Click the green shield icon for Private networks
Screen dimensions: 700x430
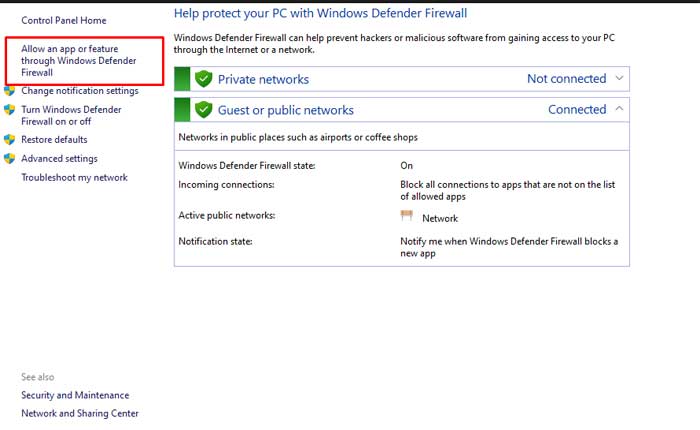click(204, 79)
